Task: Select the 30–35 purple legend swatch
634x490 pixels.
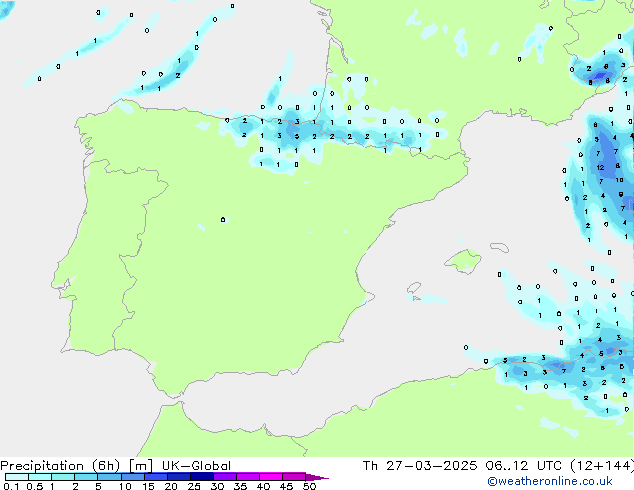Action: point(224,477)
